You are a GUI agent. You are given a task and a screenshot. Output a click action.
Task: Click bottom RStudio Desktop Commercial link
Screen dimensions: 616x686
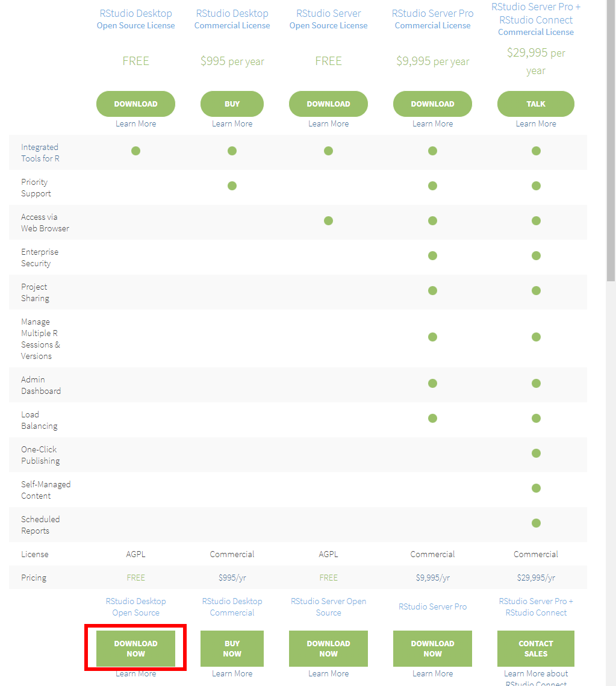(x=232, y=607)
